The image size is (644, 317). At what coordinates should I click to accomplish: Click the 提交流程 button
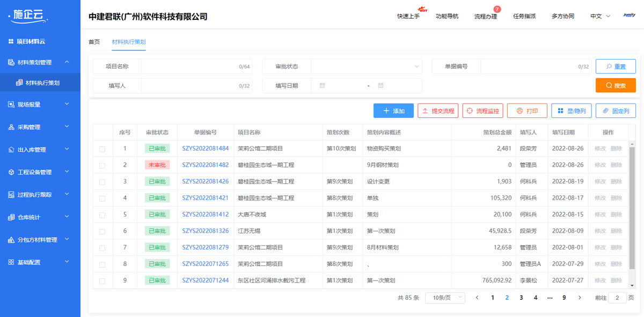pyautogui.click(x=438, y=111)
